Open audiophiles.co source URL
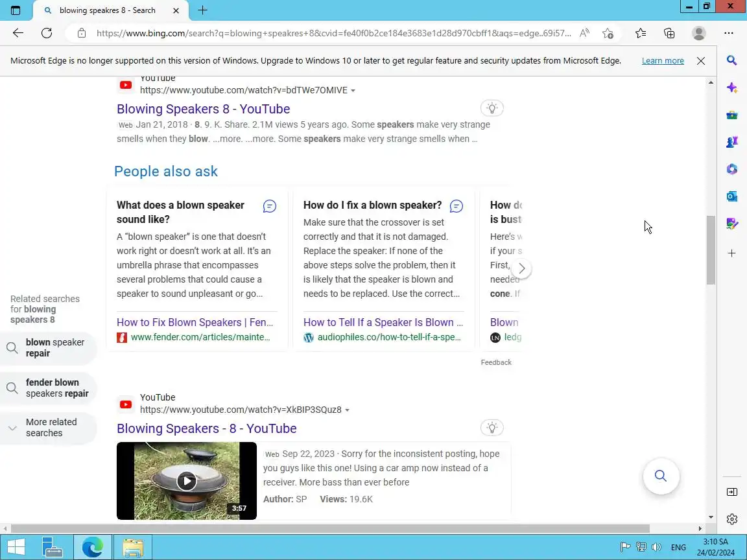This screenshot has height=560, width=747. [x=389, y=337]
